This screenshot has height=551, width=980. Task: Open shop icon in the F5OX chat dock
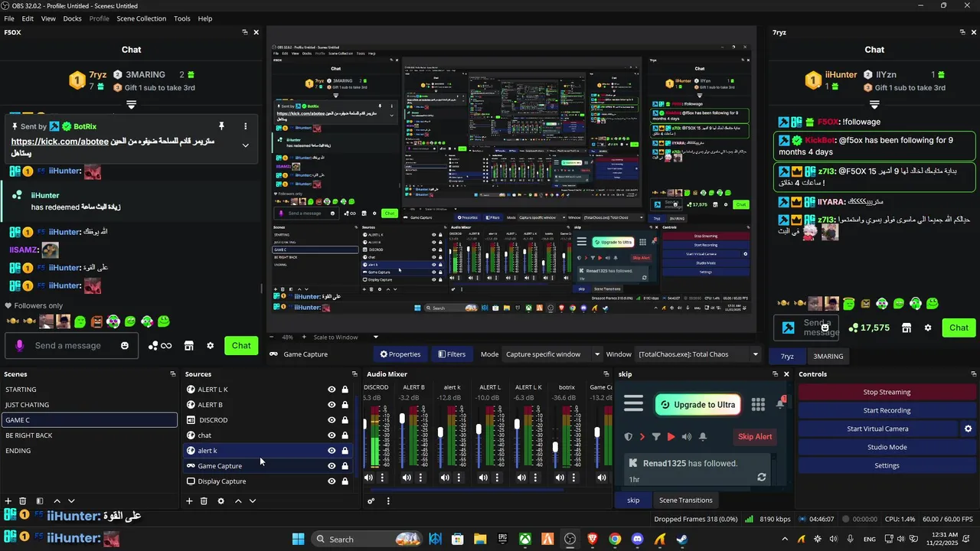[189, 346]
